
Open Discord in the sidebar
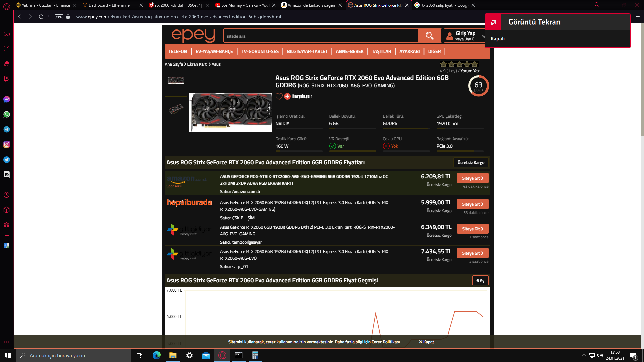pyautogui.click(x=7, y=175)
